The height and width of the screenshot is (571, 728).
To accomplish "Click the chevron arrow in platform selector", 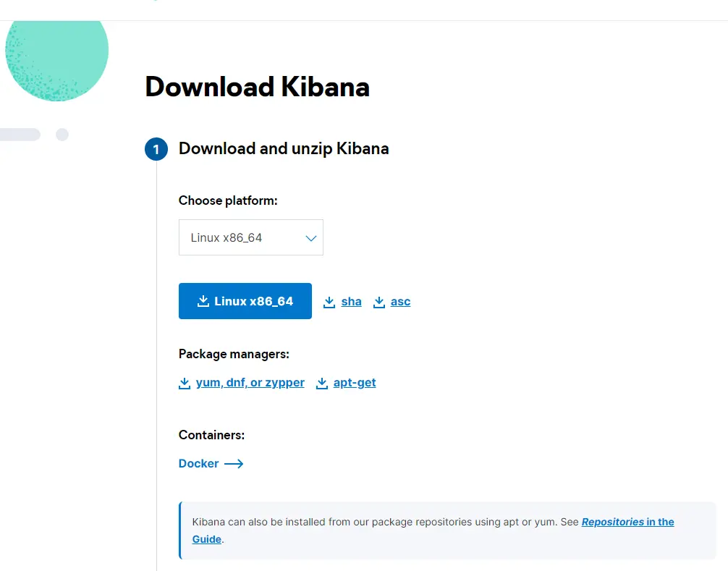I will pos(310,238).
